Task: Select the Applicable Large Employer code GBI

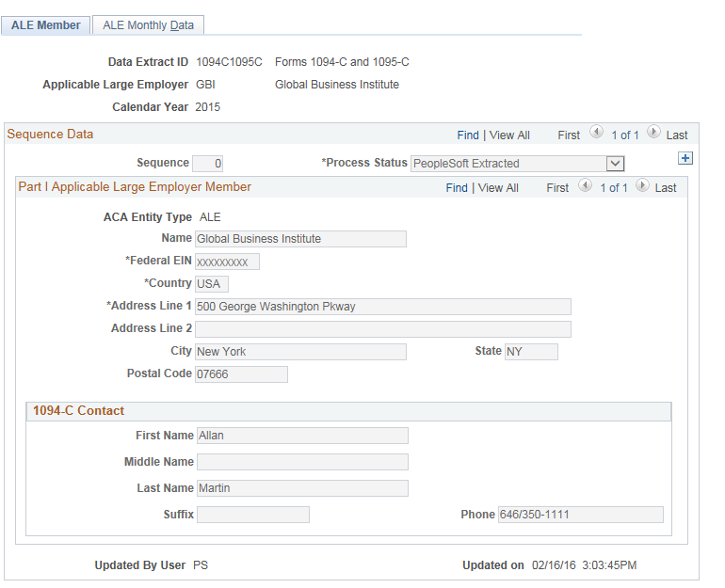Action: coord(205,85)
